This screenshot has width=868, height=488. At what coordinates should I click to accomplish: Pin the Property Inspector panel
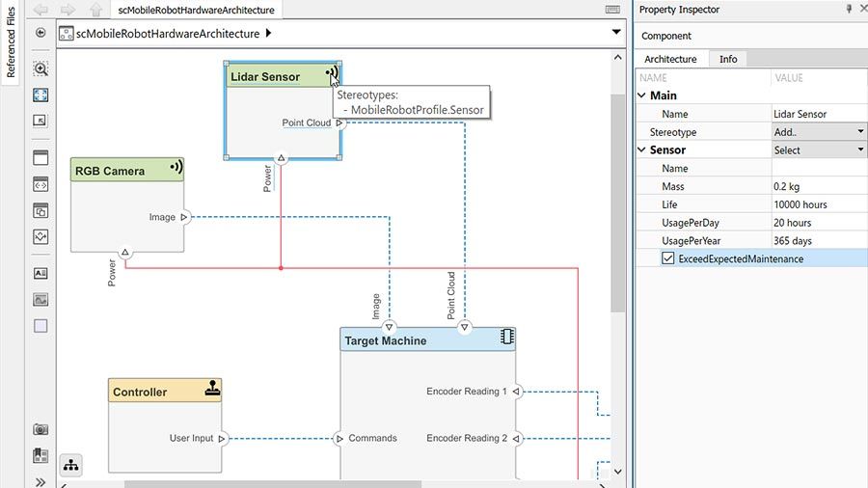click(849, 9)
